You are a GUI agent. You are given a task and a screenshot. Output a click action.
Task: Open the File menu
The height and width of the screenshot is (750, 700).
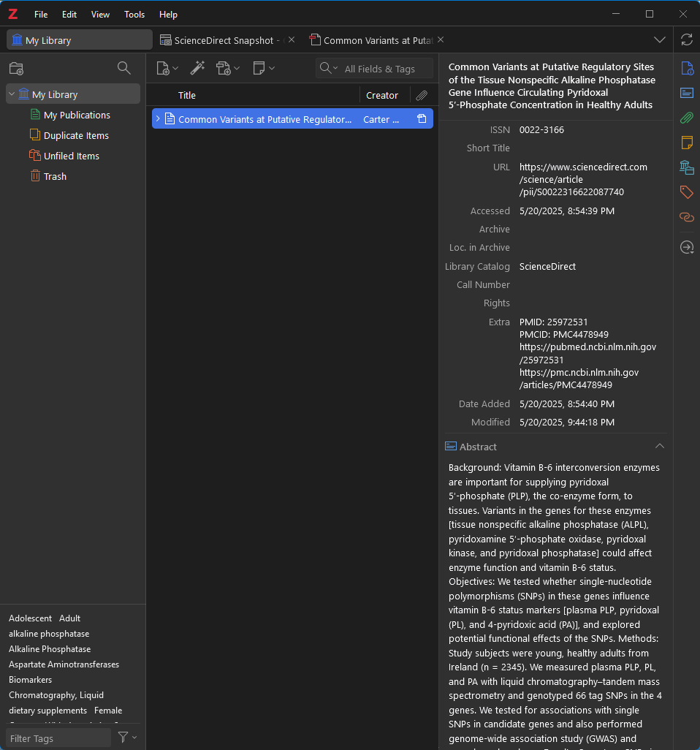click(41, 15)
